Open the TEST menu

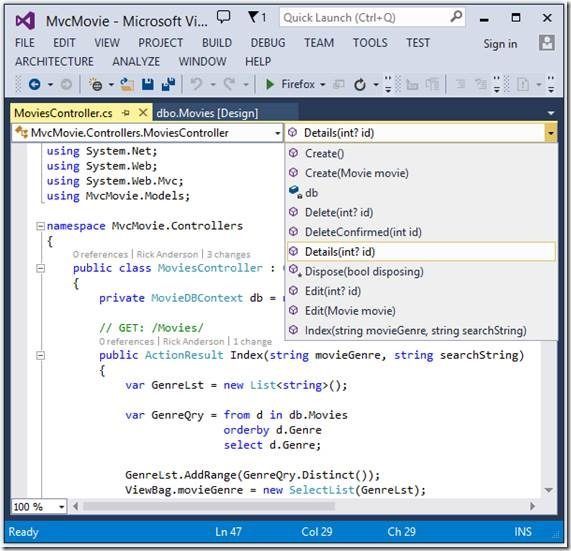[x=418, y=43]
